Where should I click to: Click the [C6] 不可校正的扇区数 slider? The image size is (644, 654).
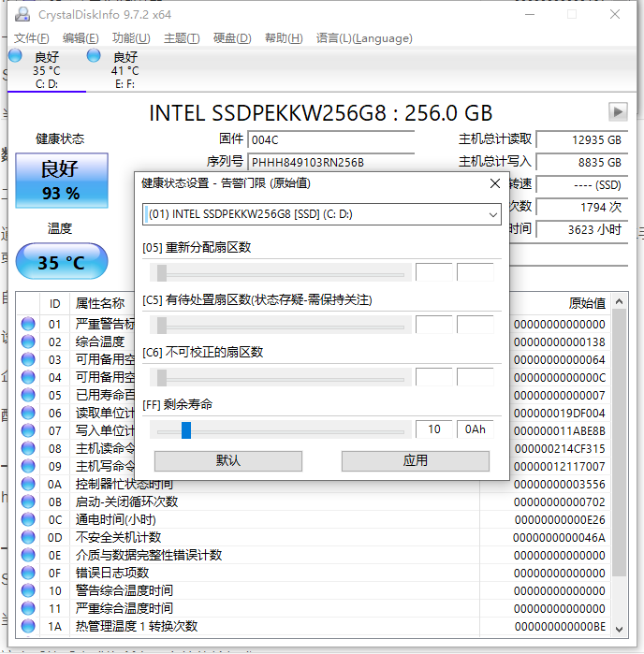[281, 378]
